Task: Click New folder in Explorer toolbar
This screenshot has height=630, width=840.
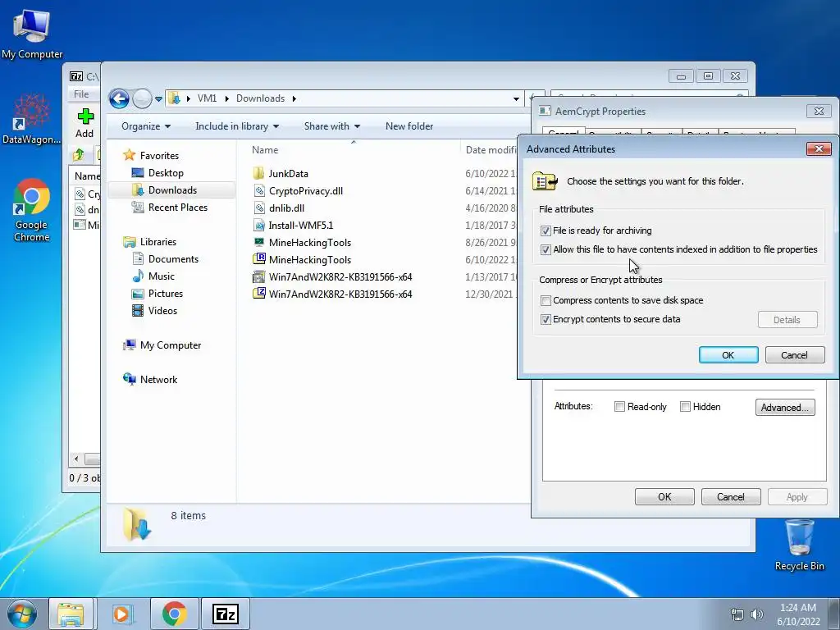Action: tap(409, 126)
